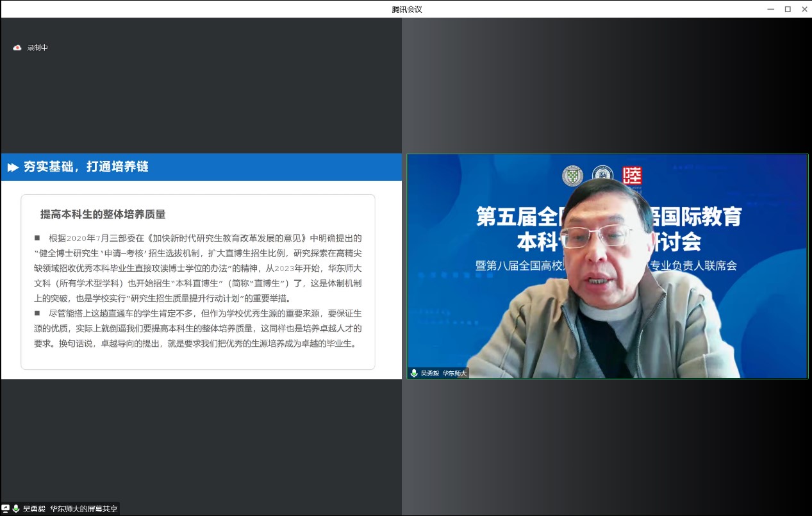Click the microphone icon in bottom-left status bar
Screen dimensions: 812x516
point(15,509)
